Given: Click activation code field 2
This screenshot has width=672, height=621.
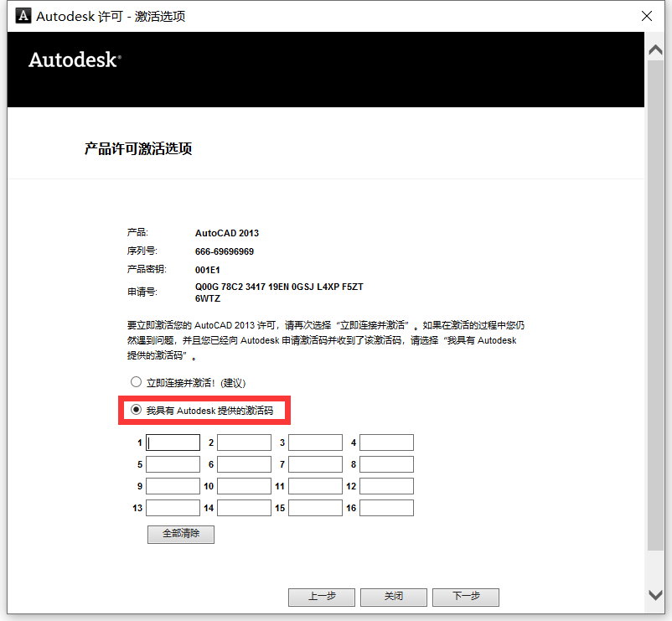Looking at the screenshot, I should [244, 442].
